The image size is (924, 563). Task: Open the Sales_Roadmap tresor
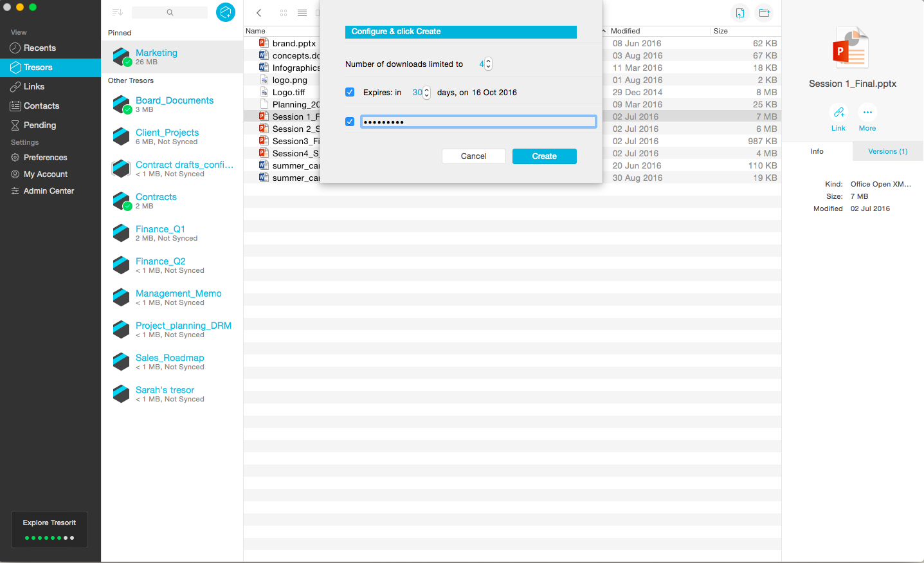[172, 362]
